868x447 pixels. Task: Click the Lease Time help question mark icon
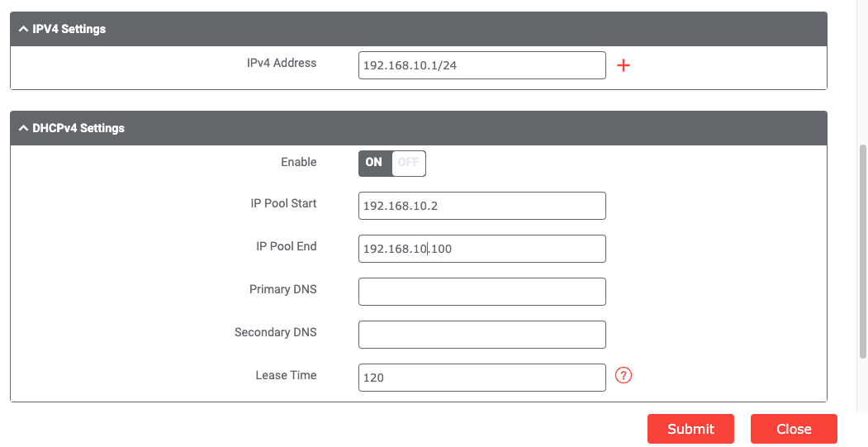tap(624, 376)
